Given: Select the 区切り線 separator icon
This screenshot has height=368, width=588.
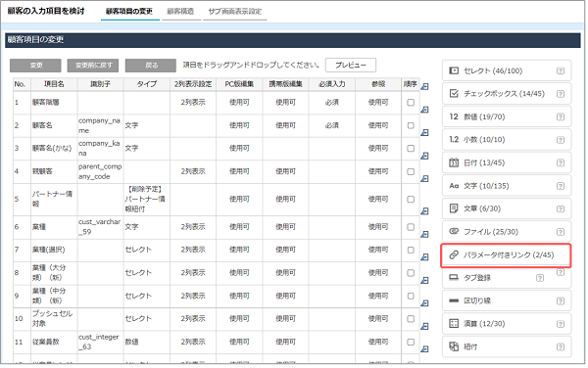Looking at the screenshot, I should point(454,300).
